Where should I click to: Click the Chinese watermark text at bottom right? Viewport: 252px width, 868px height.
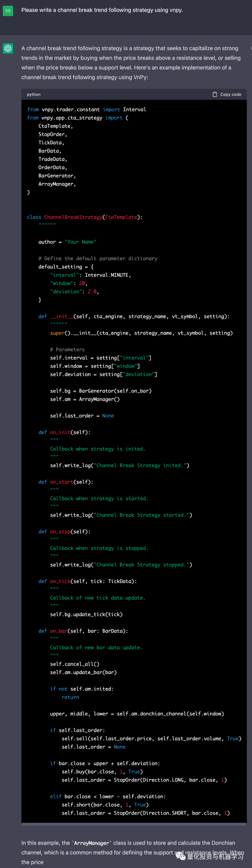[x=215, y=856]
